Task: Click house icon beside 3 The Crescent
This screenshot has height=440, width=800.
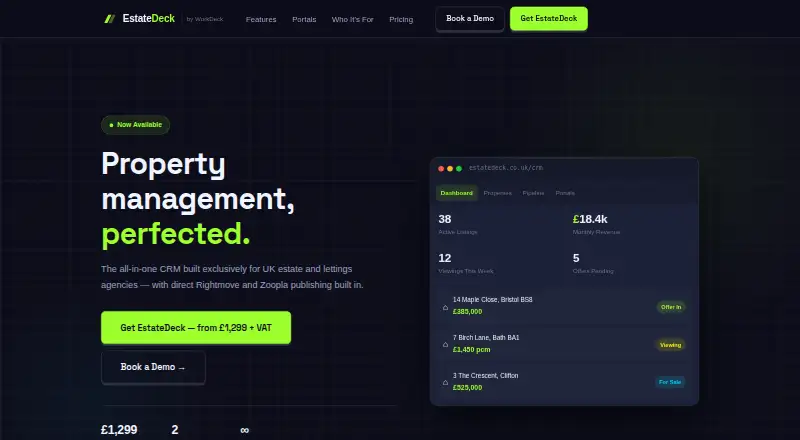Action: pos(445,382)
